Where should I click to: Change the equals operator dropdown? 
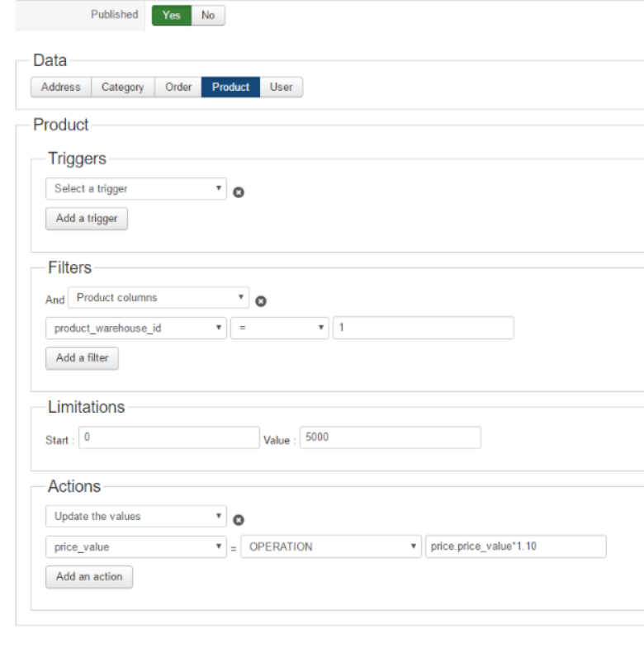click(279, 329)
